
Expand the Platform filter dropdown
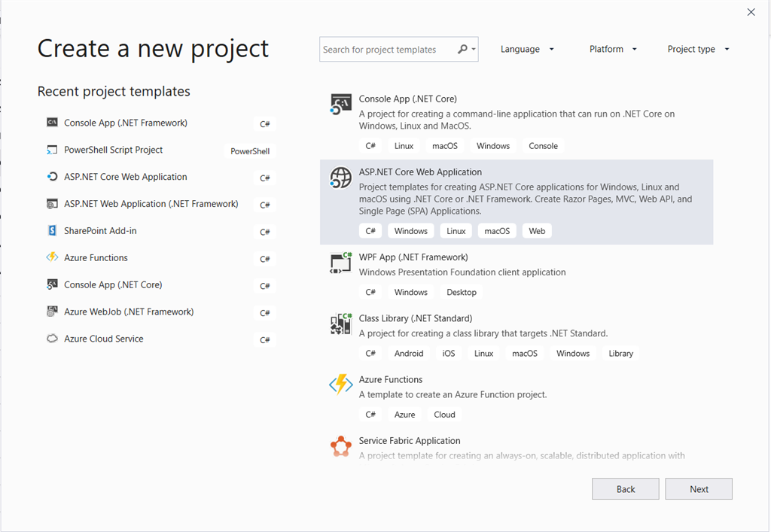tap(613, 49)
